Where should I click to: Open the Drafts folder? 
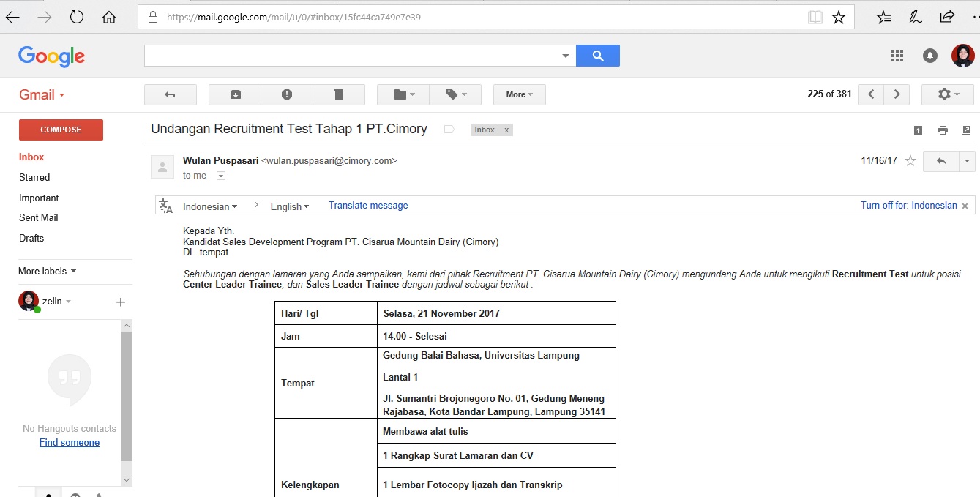31,238
